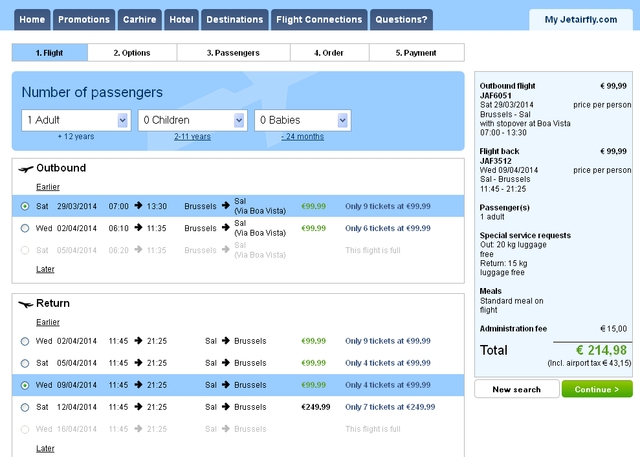Select step 1. Flight

click(x=49, y=53)
